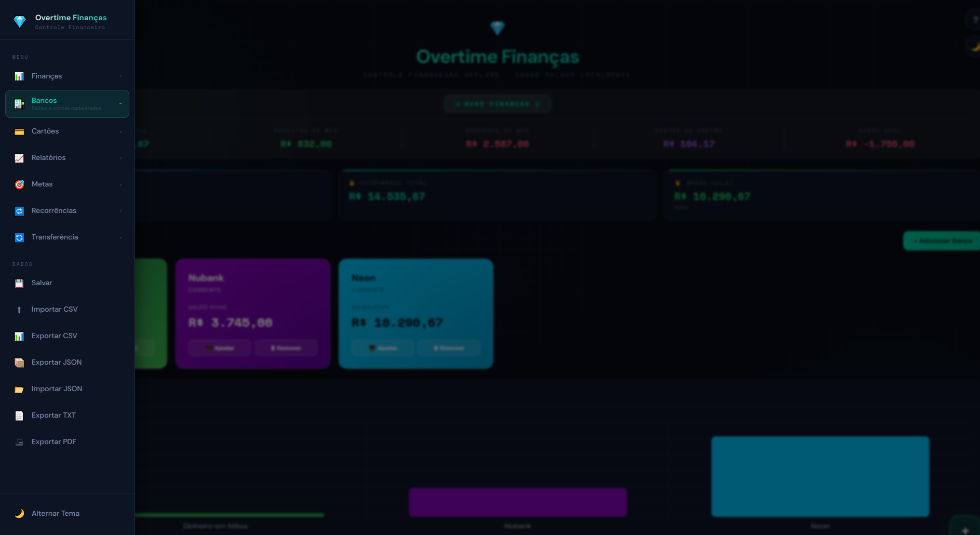Expand the Cartões chevron arrow
The image size is (980, 535).
[x=120, y=131]
